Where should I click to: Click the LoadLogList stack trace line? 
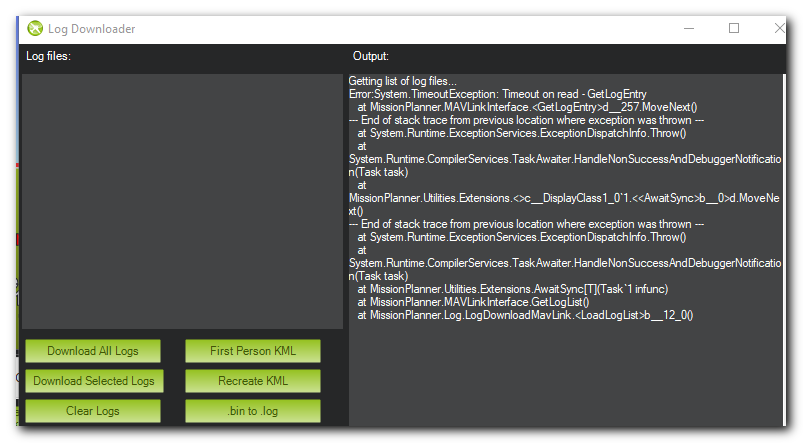tap(525, 315)
